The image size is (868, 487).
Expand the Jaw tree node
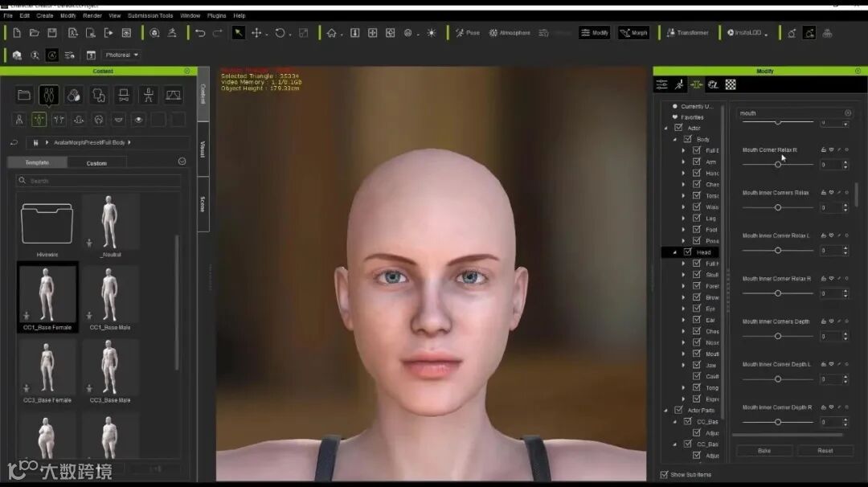click(x=684, y=365)
